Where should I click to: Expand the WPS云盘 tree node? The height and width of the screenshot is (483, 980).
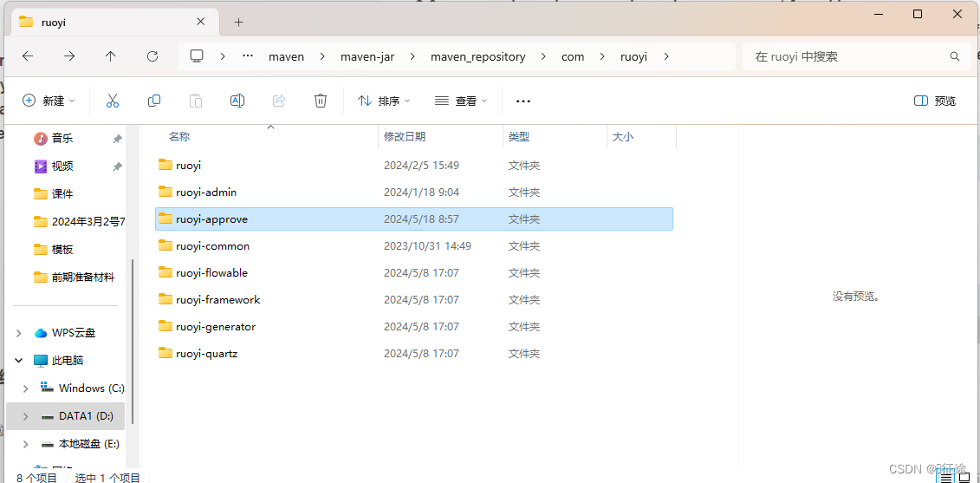19,333
